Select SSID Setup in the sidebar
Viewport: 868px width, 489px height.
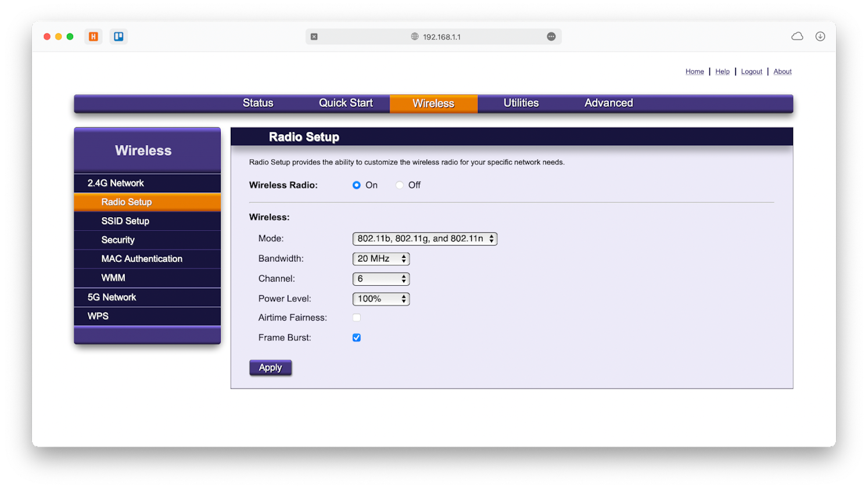click(x=125, y=221)
